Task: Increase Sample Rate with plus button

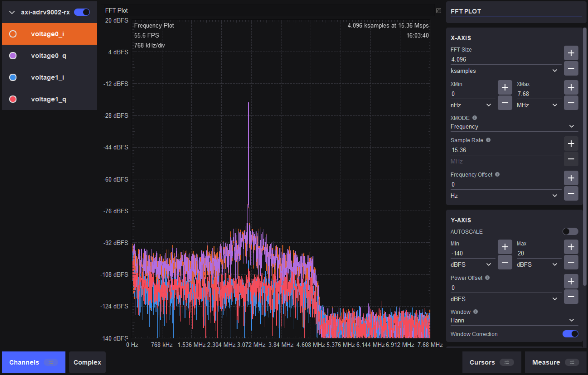Action: [571, 143]
